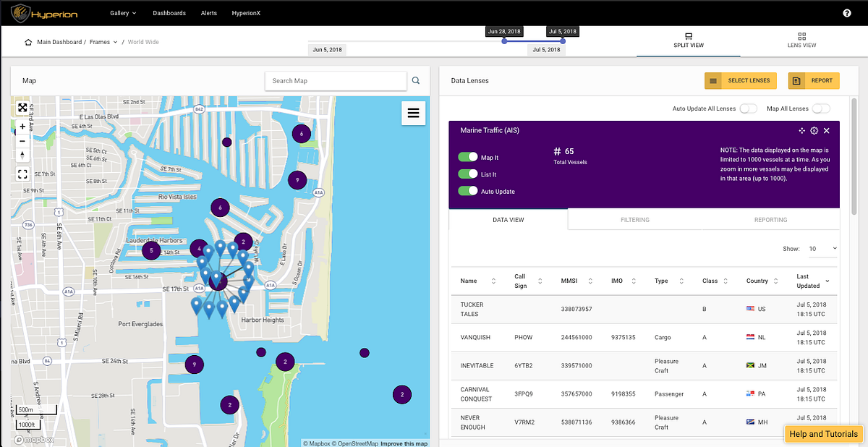Image resolution: width=868 pixels, height=447 pixels.
Task: Open the Marine Traffic lens settings gear
Action: click(x=814, y=130)
